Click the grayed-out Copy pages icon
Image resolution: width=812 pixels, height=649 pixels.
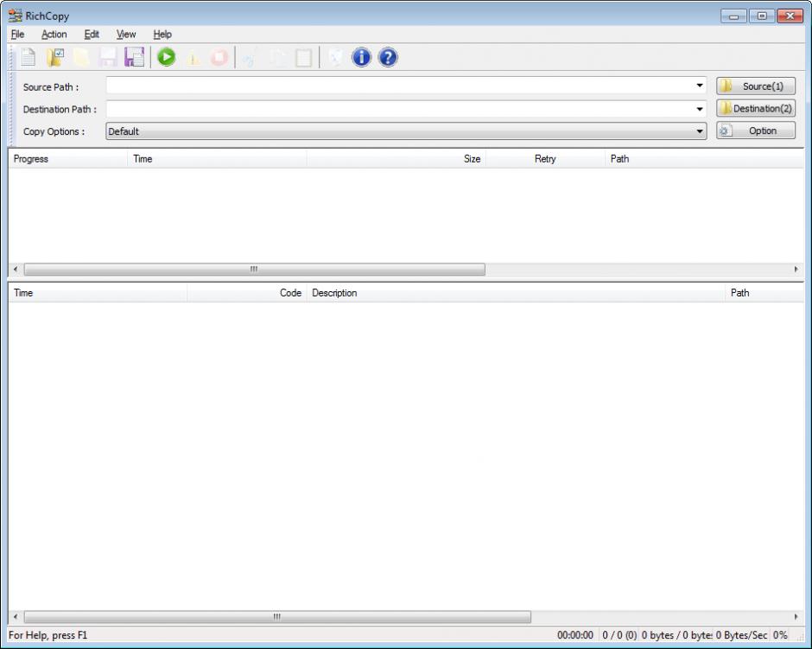277,58
